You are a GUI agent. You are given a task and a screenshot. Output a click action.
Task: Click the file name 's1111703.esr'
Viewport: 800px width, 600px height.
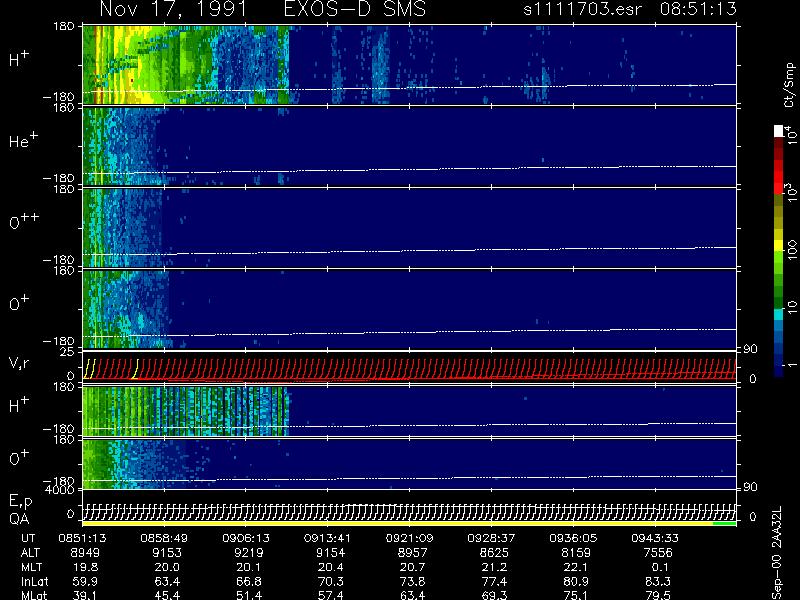click(x=582, y=9)
